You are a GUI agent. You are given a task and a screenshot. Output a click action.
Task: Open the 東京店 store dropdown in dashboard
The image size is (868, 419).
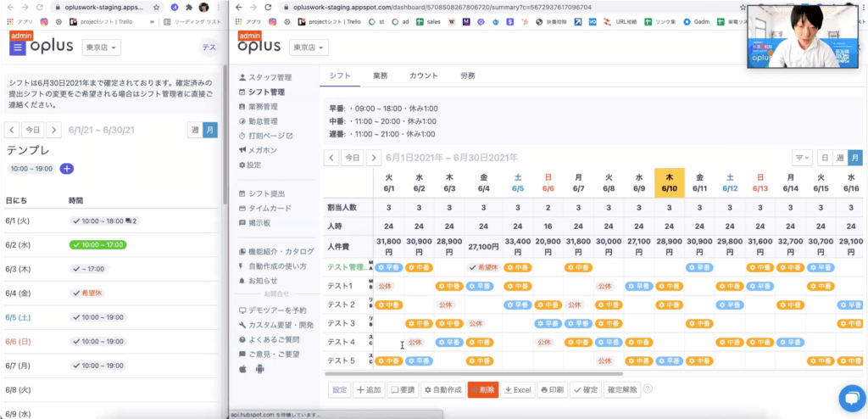click(x=309, y=47)
